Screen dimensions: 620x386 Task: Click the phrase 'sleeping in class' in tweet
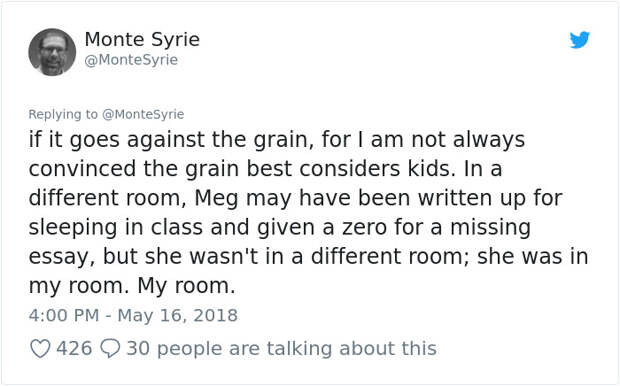tap(116, 227)
